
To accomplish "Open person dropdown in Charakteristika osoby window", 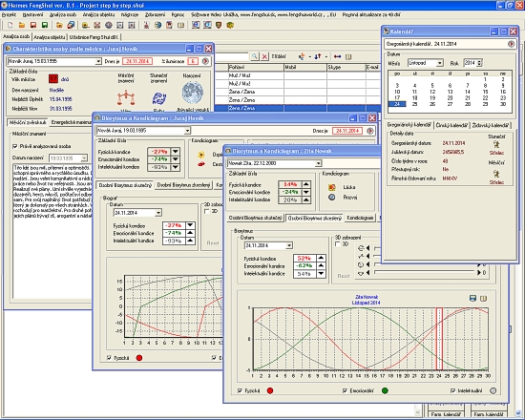I will pyautogui.click(x=98, y=61).
